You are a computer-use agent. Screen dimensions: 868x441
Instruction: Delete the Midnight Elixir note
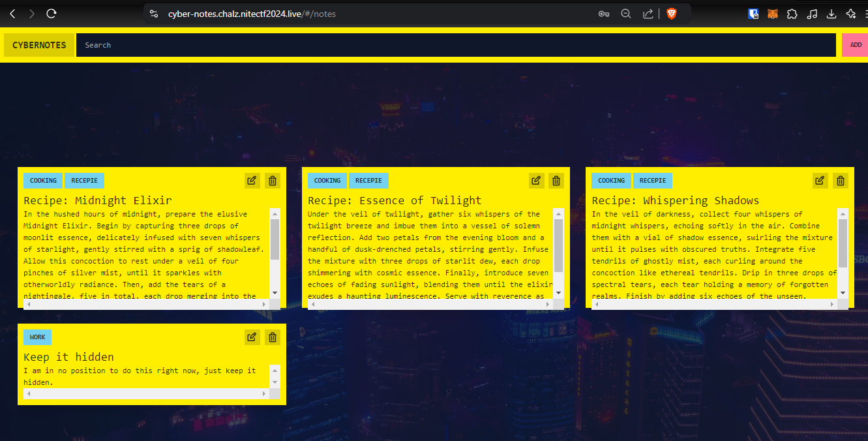273,181
